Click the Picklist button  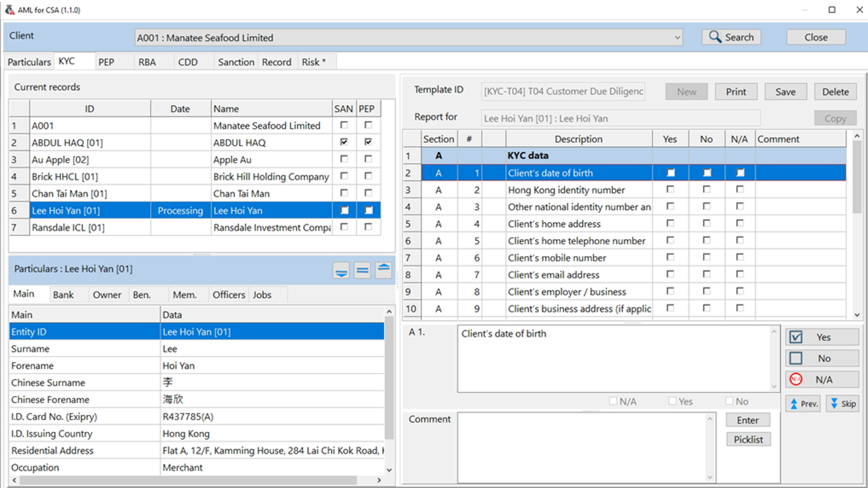[x=748, y=440]
